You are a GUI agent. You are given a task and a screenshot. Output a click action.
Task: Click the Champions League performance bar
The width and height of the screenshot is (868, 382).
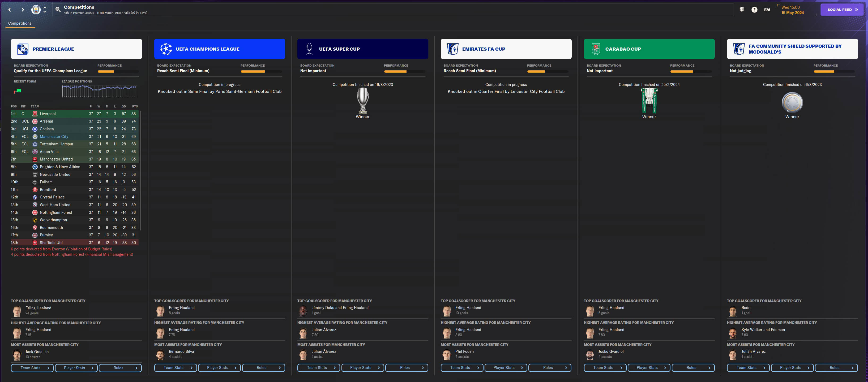[261, 71]
